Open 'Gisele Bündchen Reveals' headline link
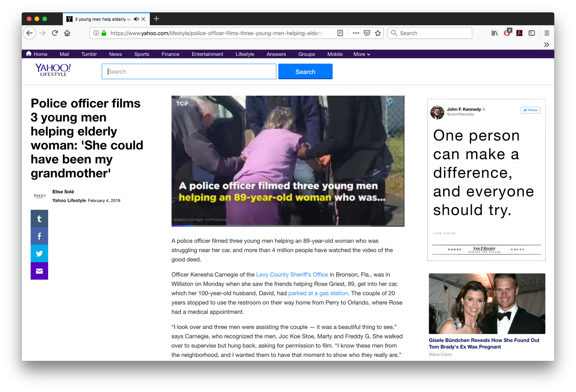 point(484,343)
